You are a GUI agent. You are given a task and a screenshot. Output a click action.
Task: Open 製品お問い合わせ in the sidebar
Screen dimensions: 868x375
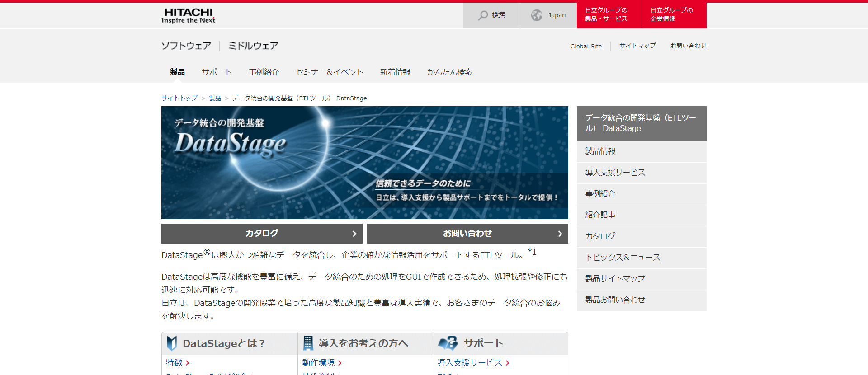point(642,300)
